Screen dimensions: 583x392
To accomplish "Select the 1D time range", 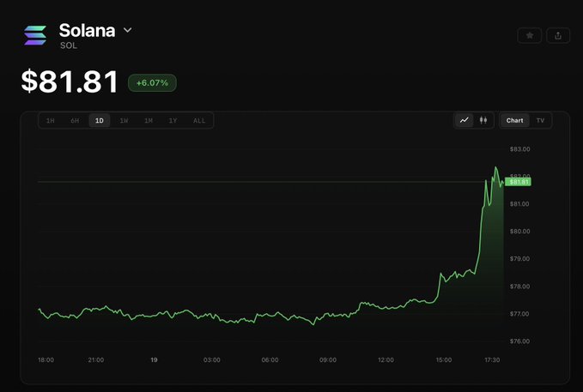I will point(100,121).
